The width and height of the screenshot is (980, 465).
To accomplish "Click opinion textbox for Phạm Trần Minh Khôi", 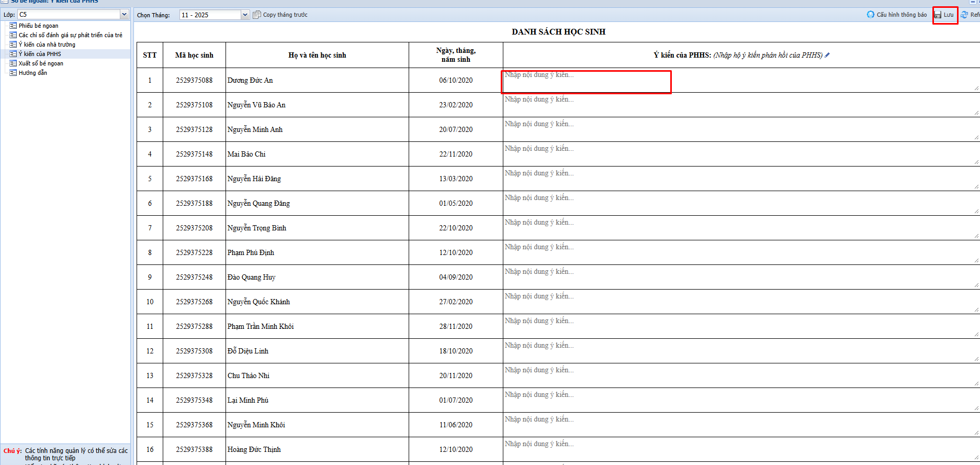I will point(741,327).
